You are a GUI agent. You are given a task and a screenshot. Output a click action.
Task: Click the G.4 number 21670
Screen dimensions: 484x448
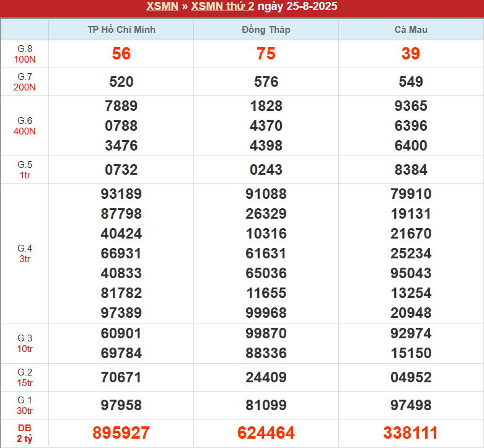point(411,233)
